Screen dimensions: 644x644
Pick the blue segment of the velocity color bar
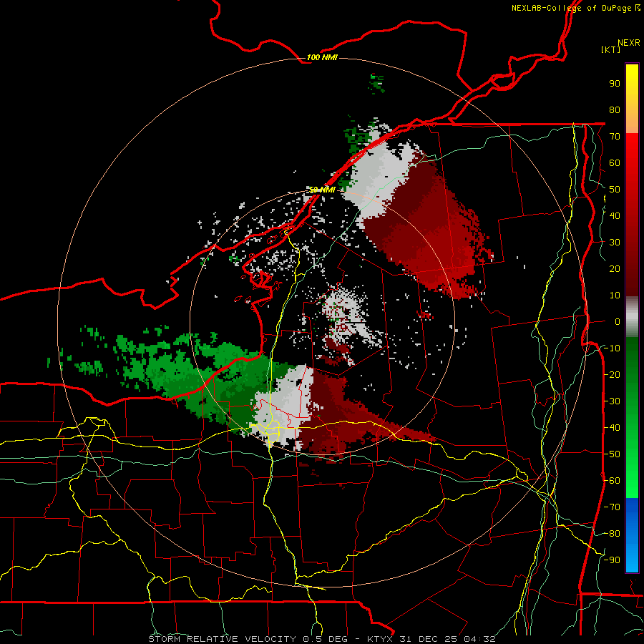coord(632,535)
